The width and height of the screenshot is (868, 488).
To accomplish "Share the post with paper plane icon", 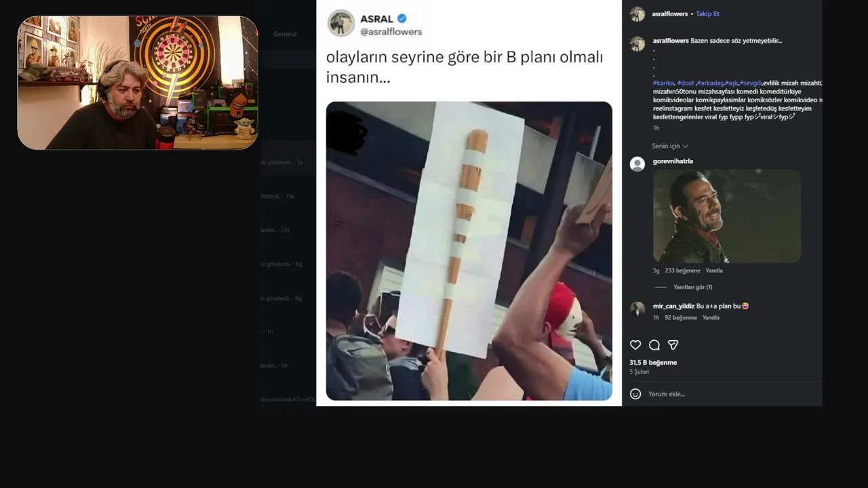I will coord(673,345).
